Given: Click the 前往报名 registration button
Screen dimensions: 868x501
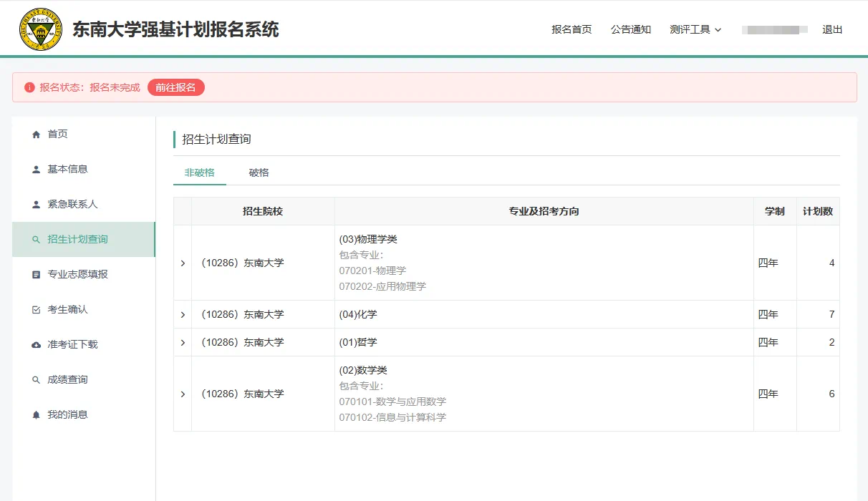Looking at the screenshot, I should pos(175,87).
